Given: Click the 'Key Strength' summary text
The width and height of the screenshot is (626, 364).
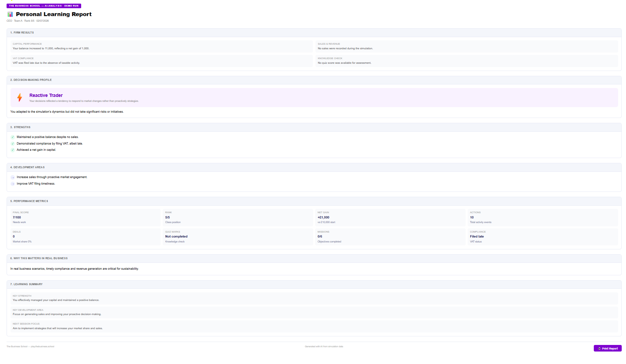Looking at the screenshot, I should (56, 300).
